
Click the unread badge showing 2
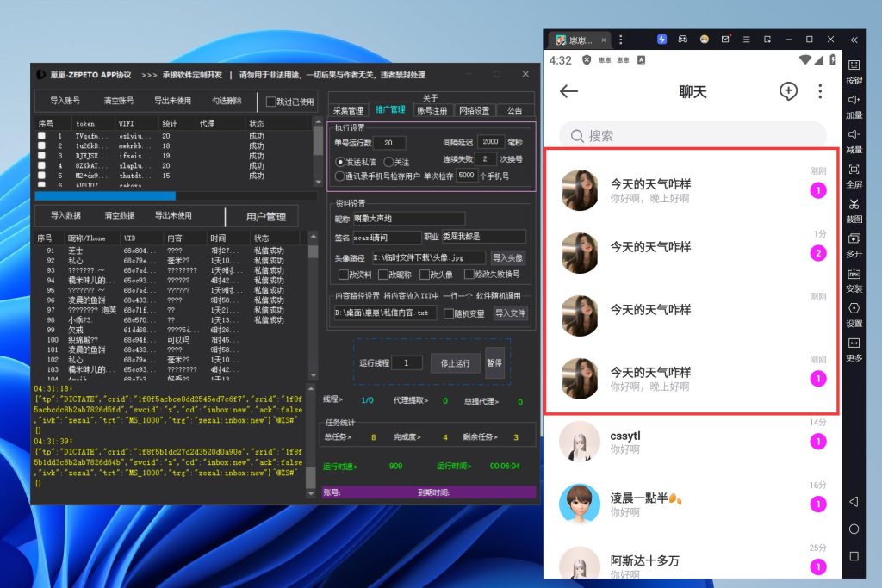[818, 253]
